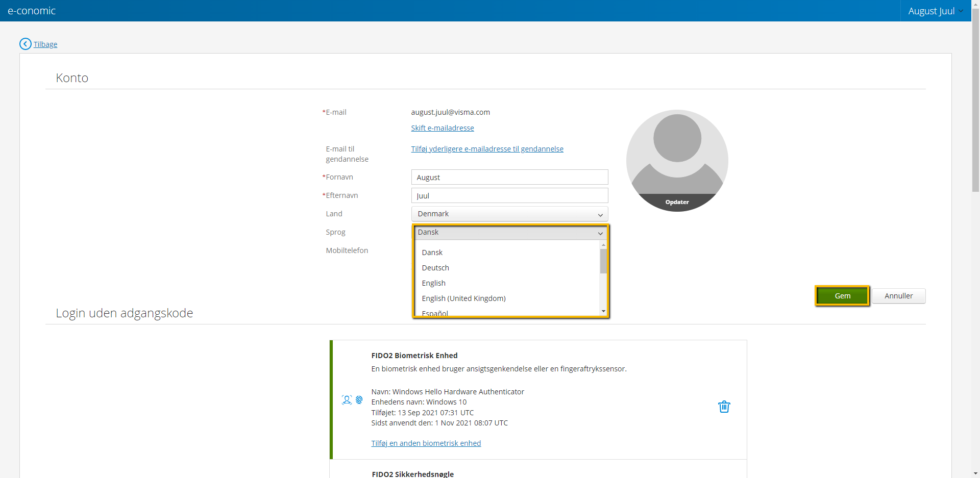Click the Gem button to save
This screenshot has height=478, width=980.
(x=842, y=296)
